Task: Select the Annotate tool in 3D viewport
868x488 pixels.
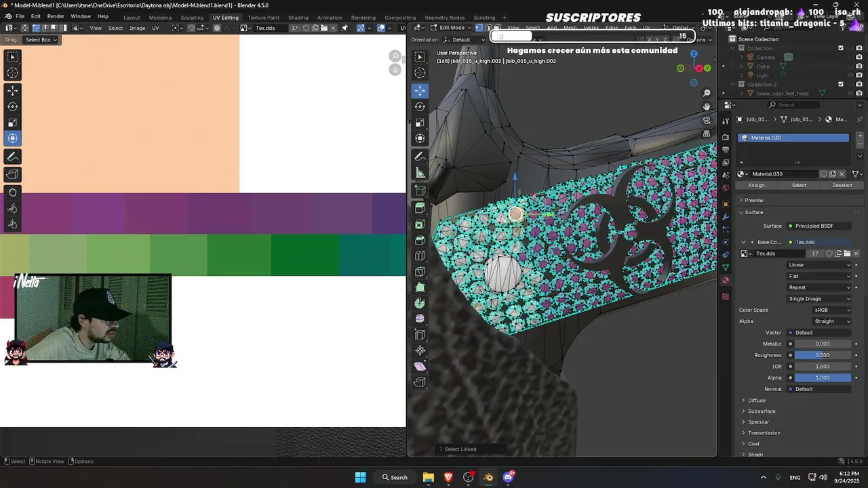Action: [x=420, y=157]
